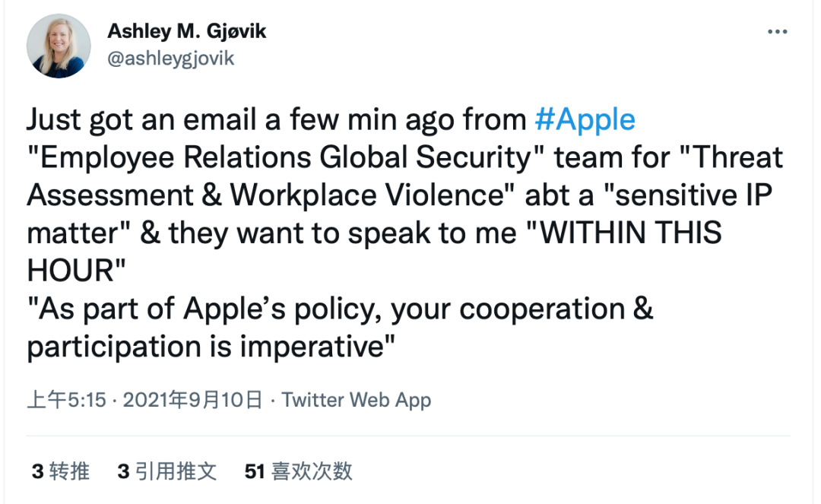Open the #Apple hashtag

[585, 120]
